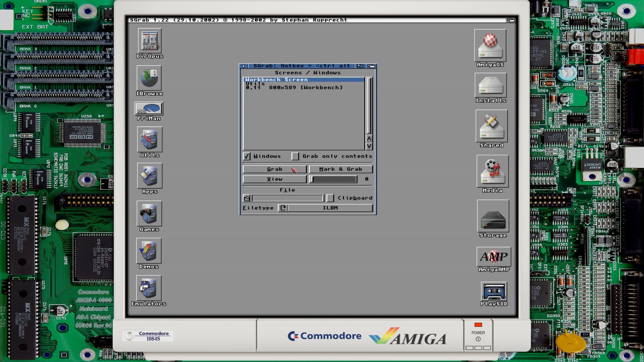Select the Storage drive icon
Image resolution: width=644 pixels, height=362 pixels.
click(x=493, y=216)
